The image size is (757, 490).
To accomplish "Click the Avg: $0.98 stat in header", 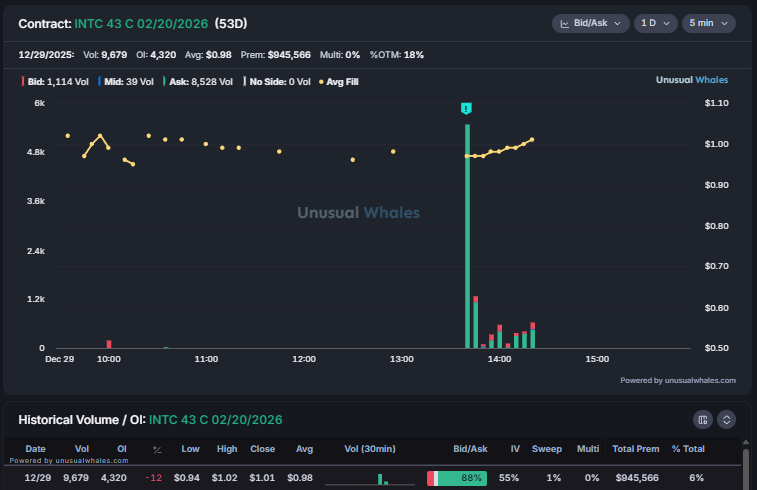I will point(208,55).
